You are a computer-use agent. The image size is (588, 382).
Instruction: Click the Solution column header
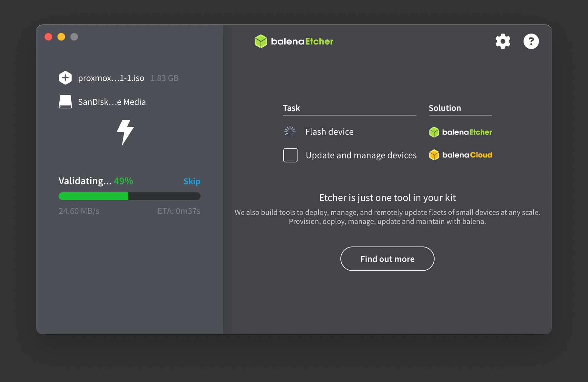tap(445, 108)
